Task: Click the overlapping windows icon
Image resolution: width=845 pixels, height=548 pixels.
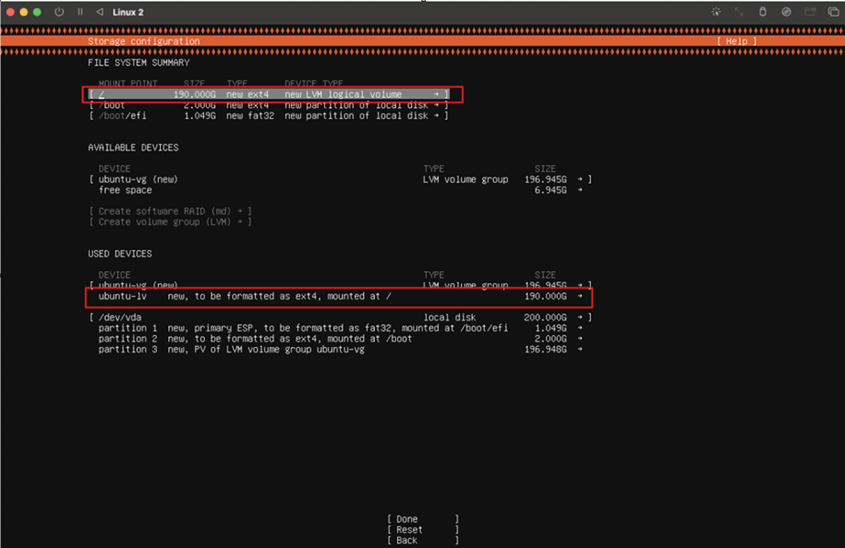Action: pyautogui.click(x=833, y=12)
